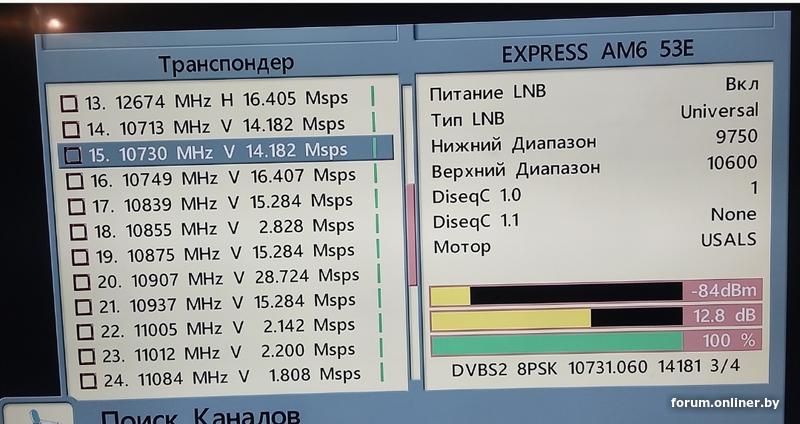
Task: Select row 10713 MHz V 14.182 Msps
Action: (x=218, y=126)
